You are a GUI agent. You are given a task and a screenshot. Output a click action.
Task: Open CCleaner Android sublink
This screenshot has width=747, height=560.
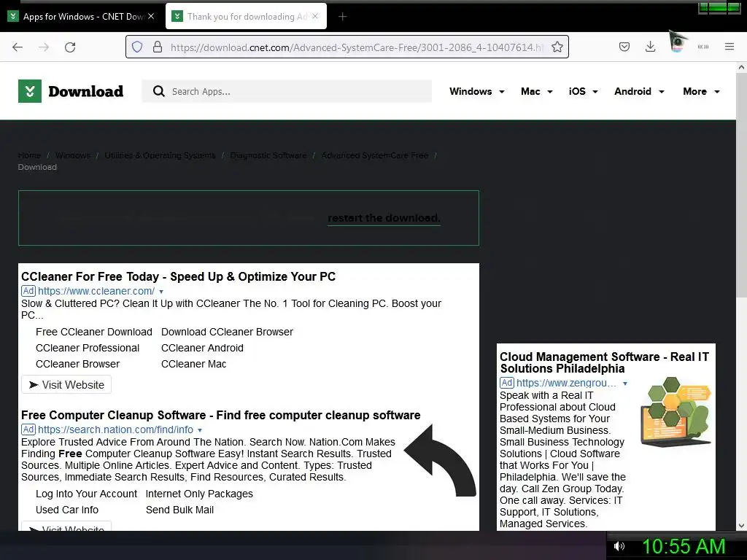[x=202, y=348]
